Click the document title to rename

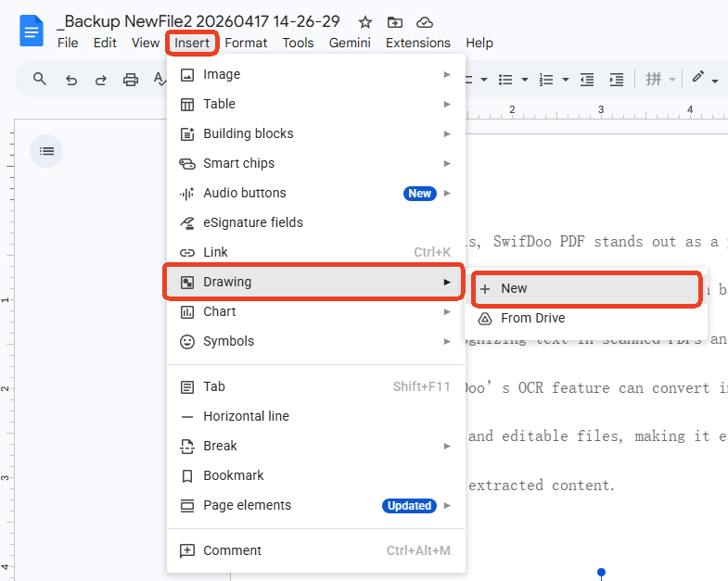tap(198, 21)
